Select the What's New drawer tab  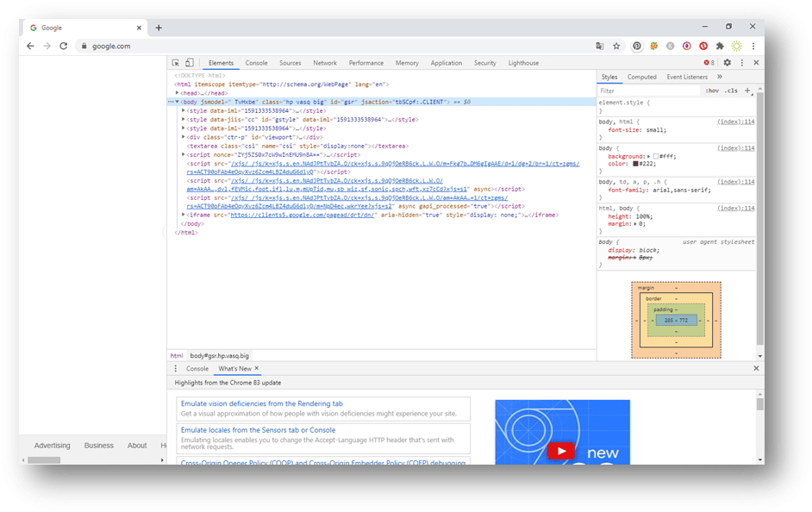point(234,369)
